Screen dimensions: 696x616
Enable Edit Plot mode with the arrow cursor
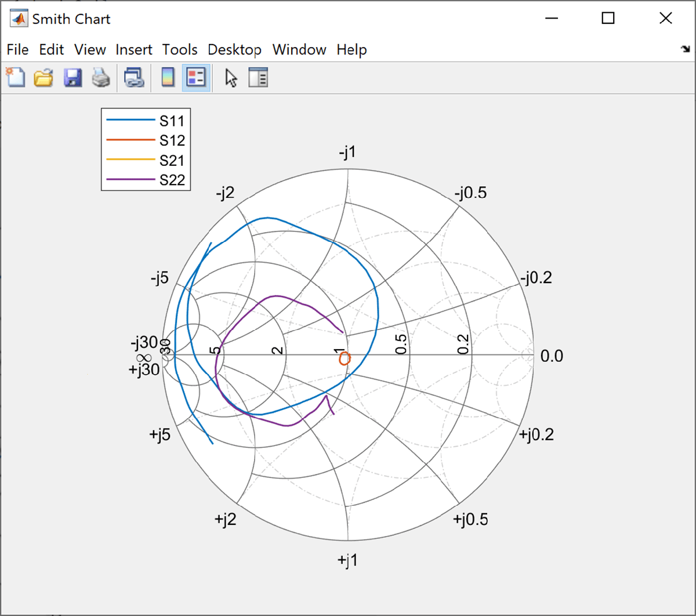231,77
